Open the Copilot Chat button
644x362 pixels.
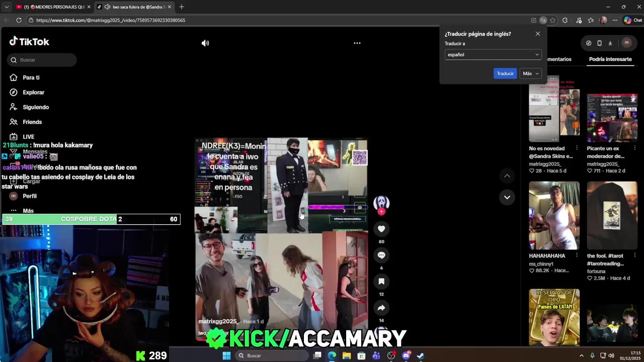[633, 20]
